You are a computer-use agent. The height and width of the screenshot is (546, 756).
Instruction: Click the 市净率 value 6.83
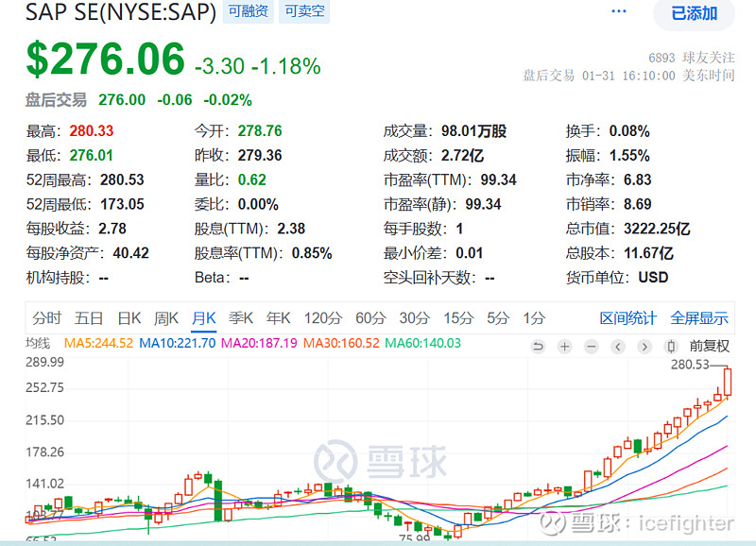click(637, 179)
